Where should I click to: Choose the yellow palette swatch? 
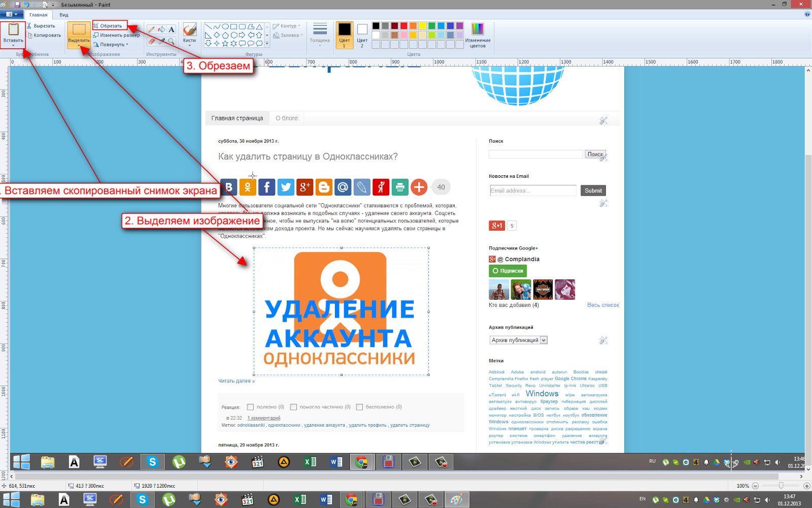point(422,26)
